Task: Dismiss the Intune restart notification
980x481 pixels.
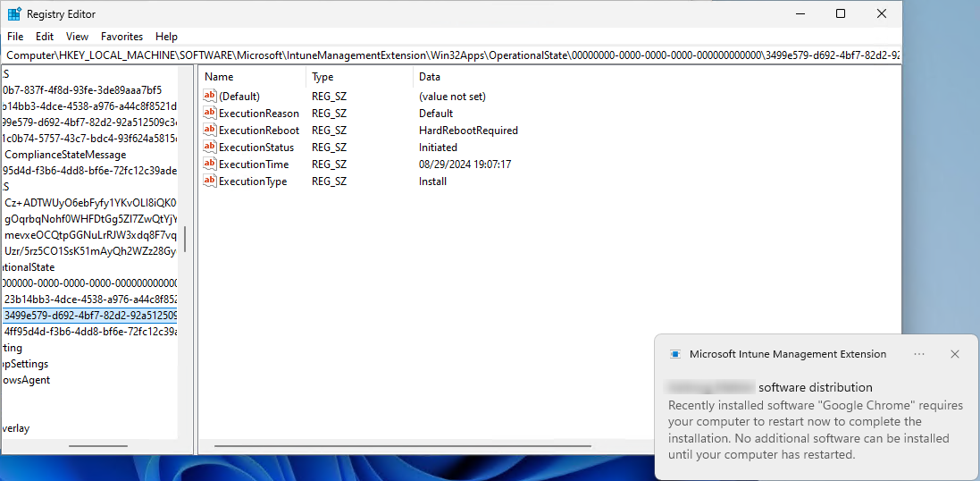Action: coord(954,354)
